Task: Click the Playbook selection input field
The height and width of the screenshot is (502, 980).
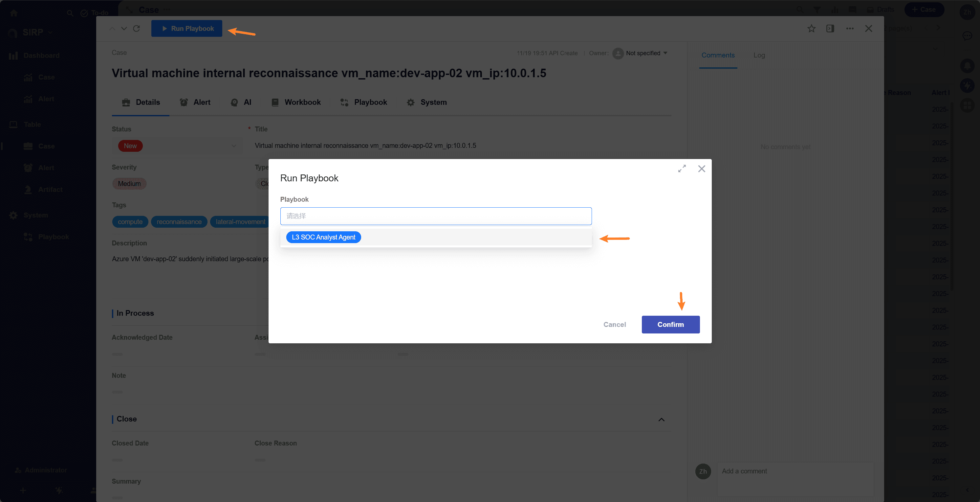Action: (436, 216)
